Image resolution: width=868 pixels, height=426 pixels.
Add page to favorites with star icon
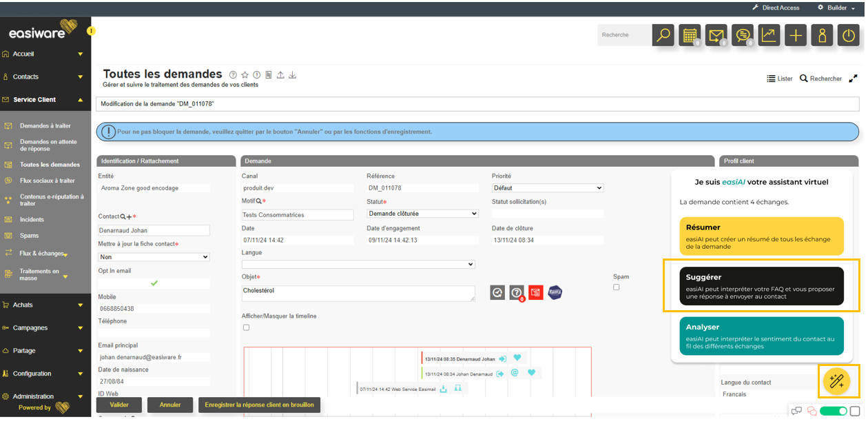[x=245, y=75]
